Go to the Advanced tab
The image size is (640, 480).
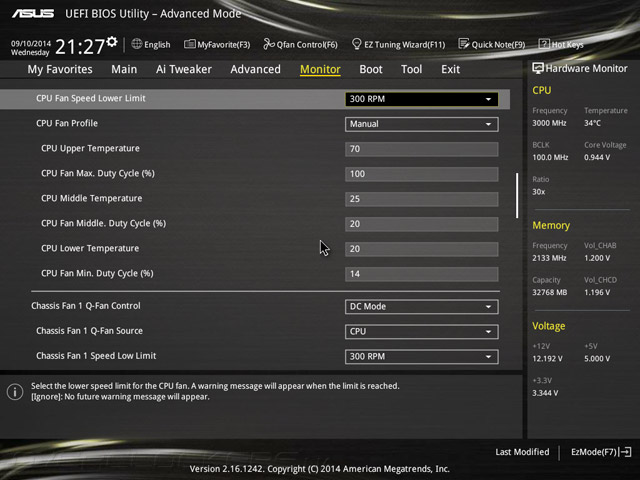(256, 69)
